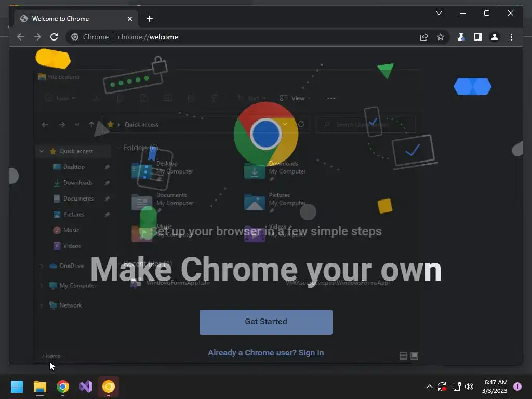Open site info next to the Chrome label
Screen dimensions: 532x399
[x=75, y=37]
